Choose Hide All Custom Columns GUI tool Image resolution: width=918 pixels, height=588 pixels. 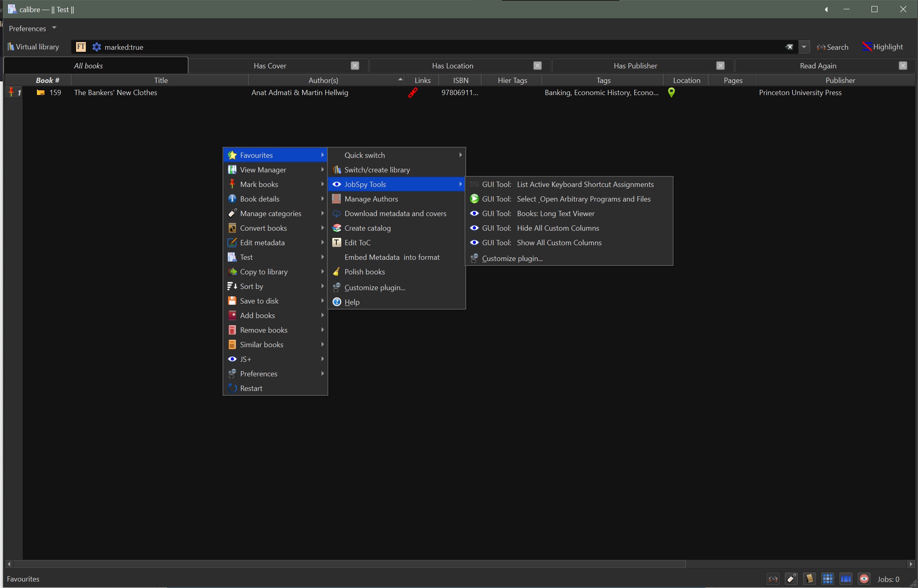click(x=569, y=228)
